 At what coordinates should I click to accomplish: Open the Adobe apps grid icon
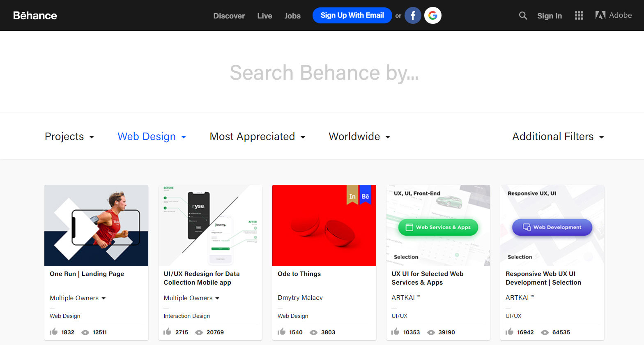pos(579,16)
